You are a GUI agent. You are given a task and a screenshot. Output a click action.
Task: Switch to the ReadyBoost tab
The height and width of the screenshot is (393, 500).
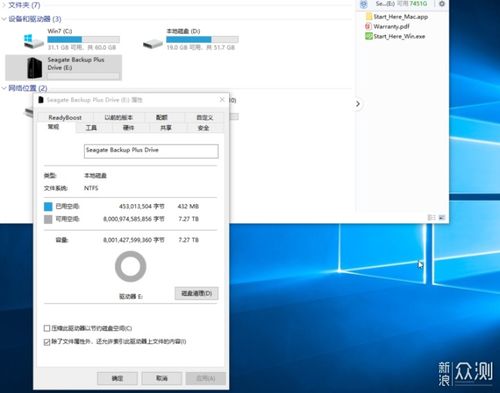pyautogui.click(x=65, y=117)
